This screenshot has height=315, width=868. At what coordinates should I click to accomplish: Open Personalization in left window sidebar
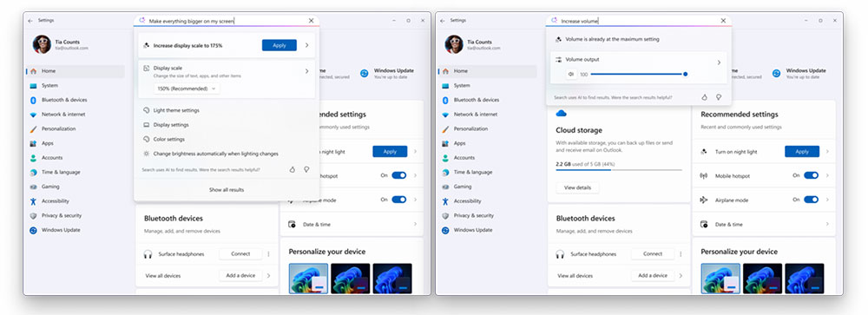point(76,129)
